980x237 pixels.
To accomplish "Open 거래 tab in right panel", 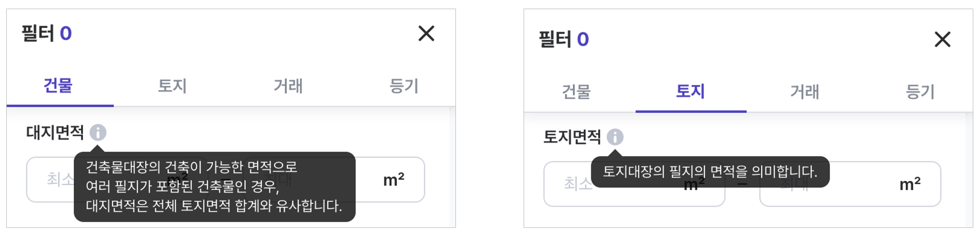I will tap(805, 91).
